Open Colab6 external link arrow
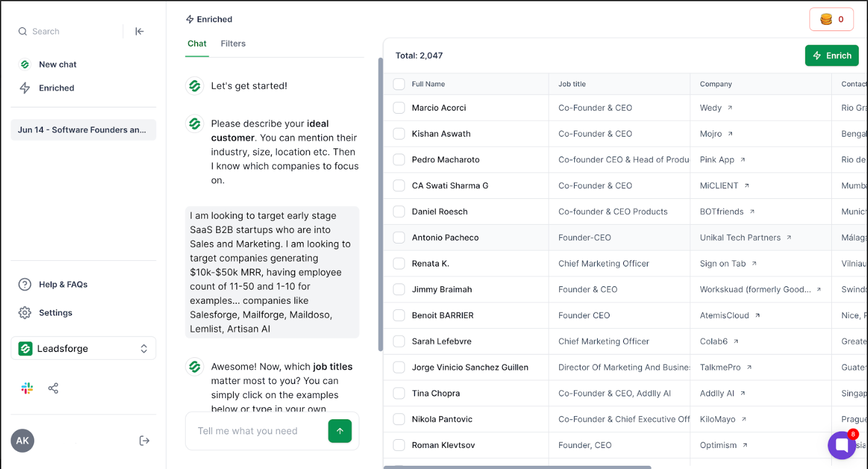This screenshot has width=868, height=469. 736,342
